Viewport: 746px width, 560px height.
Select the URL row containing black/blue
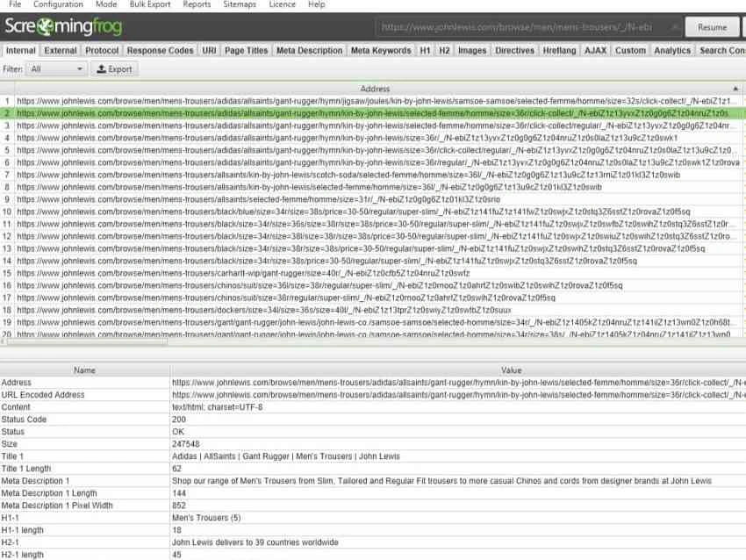(x=374, y=212)
